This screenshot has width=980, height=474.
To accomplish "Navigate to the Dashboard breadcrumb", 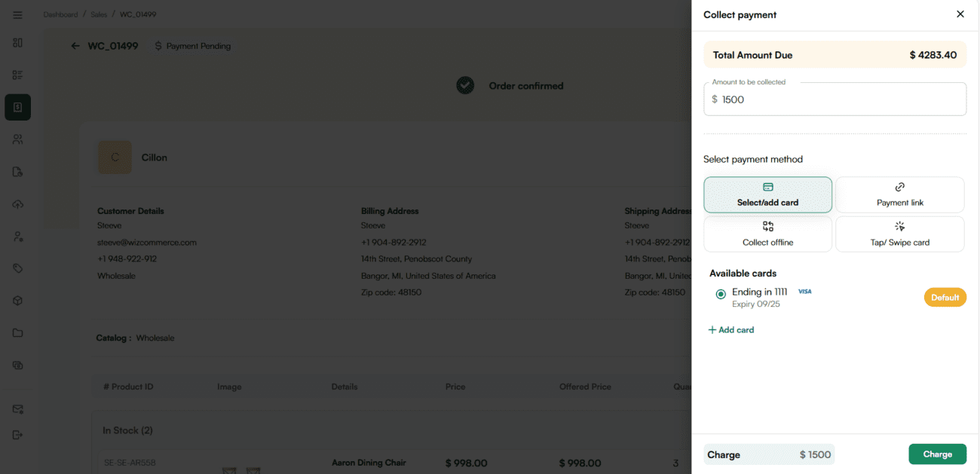I will coord(60,14).
